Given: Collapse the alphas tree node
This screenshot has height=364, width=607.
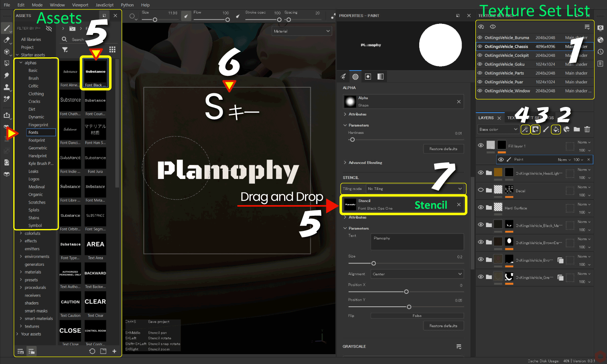Looking at the screenshot, I should [21, 63].
